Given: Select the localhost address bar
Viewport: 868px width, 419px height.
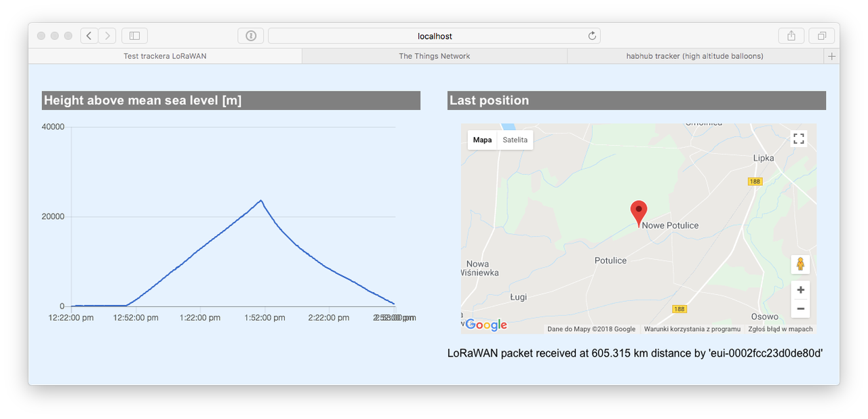Looking at the screenshot, I should pyautogui.click(x=434, y=36).
